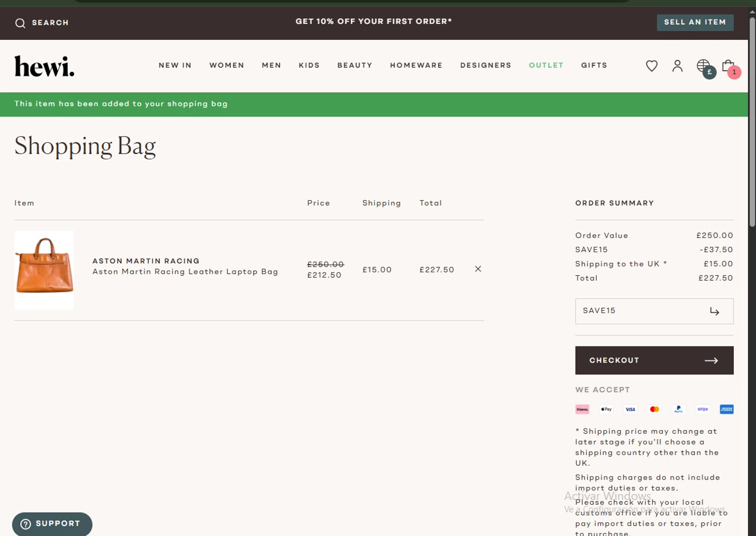The height and width of the screenshot is (536, 756).
Task: Click the -£37.50 discount amount
Action: pyautogui.click(x=716, y=250)
